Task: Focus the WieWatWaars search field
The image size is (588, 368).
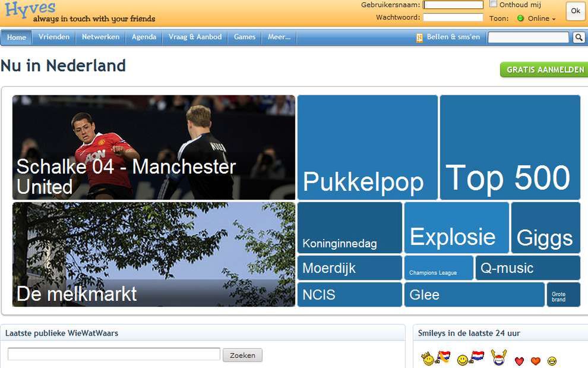Action: click(x=114, y=354)
